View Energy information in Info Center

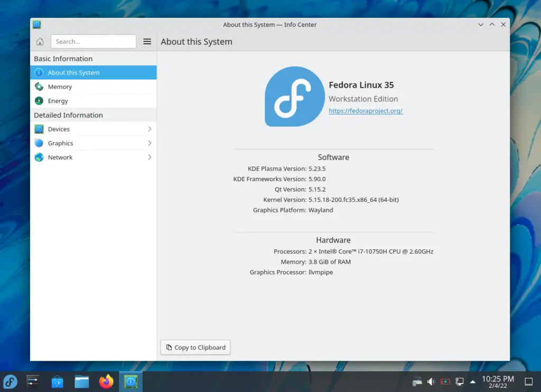(x=57, y=100)
